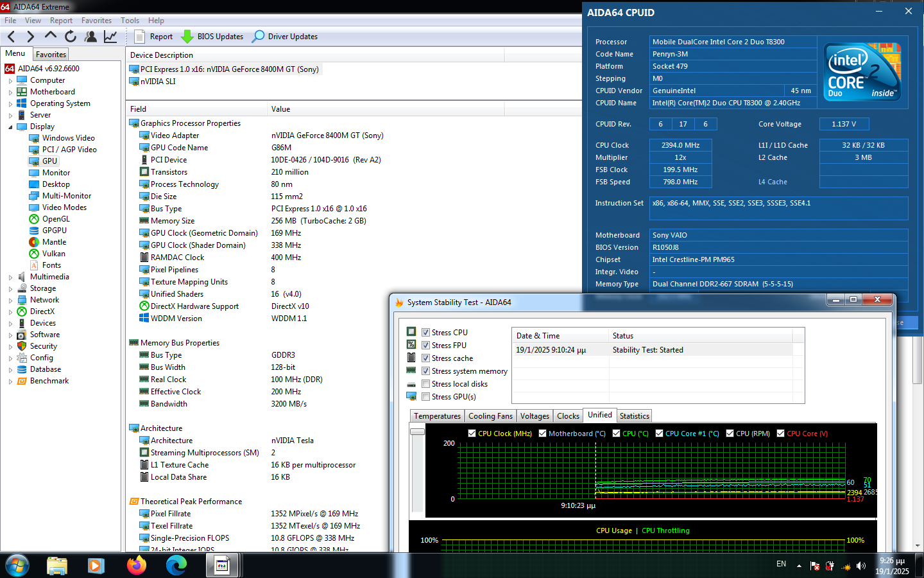Open File Explorer from taskbar
Viewport: 924px width, 578px height.
point(57,565)
